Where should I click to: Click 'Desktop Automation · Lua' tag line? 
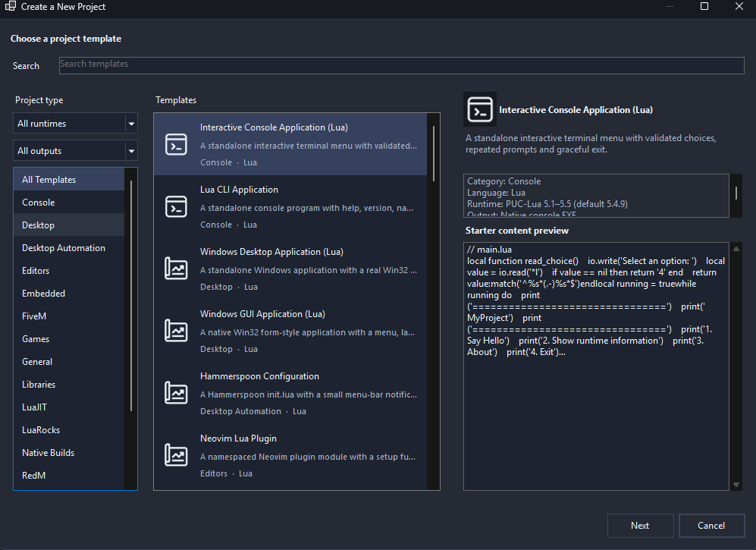click(x=253, y=411)
